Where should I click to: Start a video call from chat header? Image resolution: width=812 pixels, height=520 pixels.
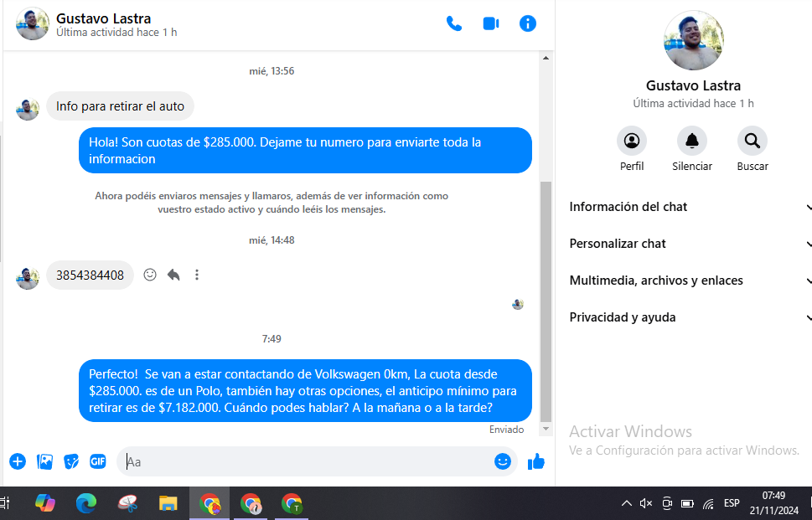(x=491, y=23)
